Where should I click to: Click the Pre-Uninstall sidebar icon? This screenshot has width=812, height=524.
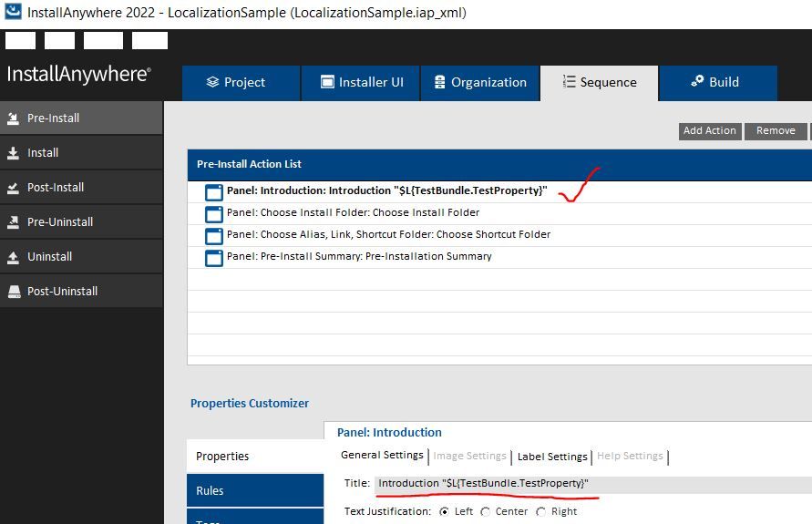tap(14, 222)
